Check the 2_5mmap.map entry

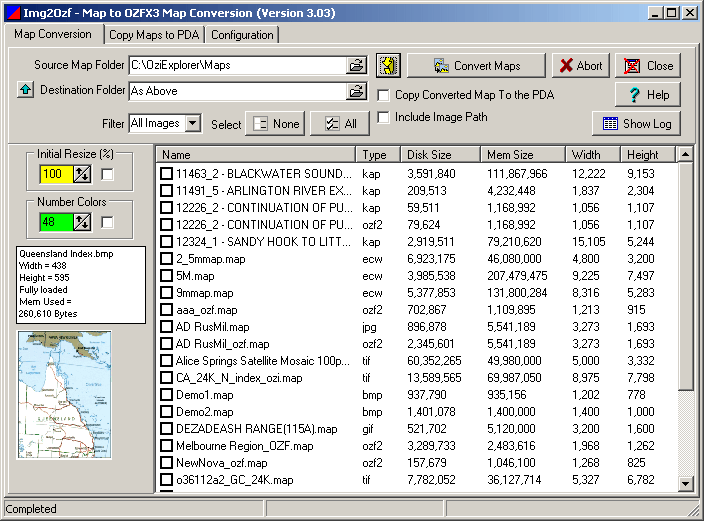coord(167,259)
